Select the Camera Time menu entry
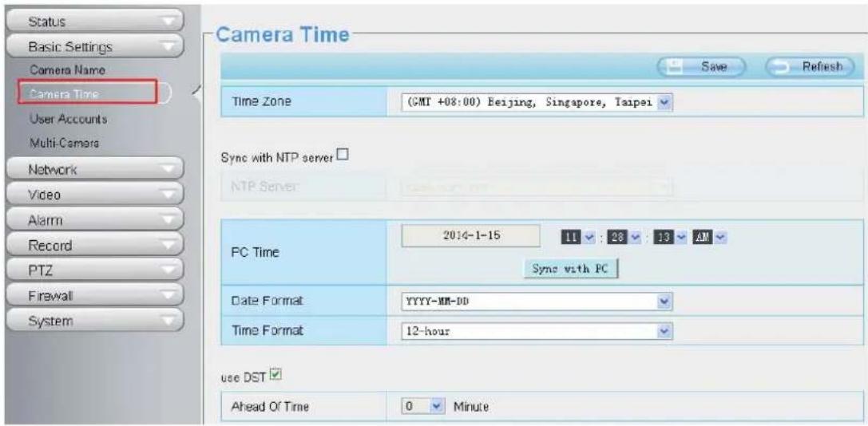The width and height of the screenshot is (868, 426). point(88,93)
